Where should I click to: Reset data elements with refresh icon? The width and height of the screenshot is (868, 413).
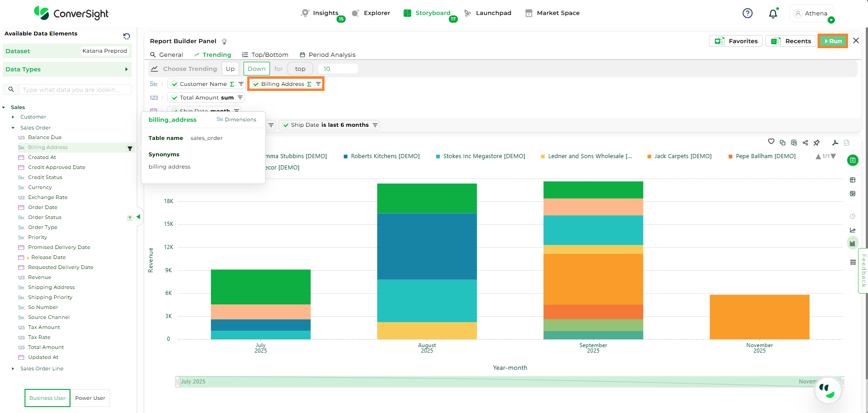(127, 36)
